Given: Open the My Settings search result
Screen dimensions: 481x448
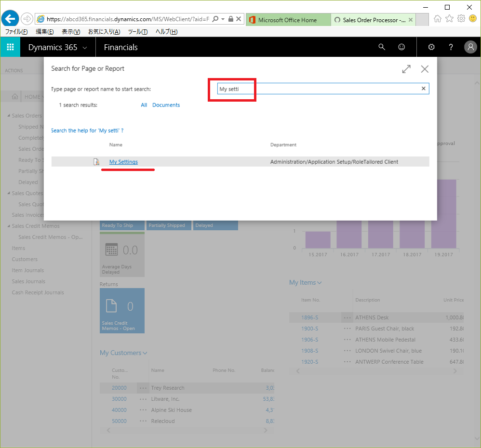Looking at the screenshot, I should coord(124,162).
